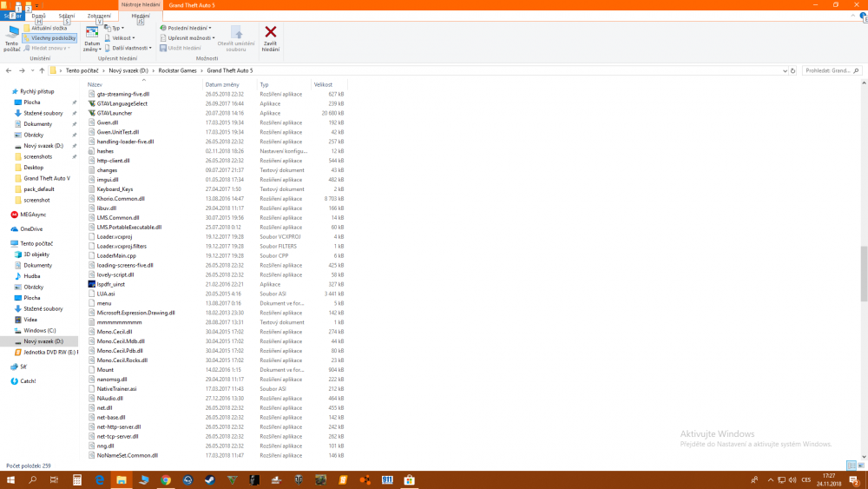868x489 pixels.
Task: Open the Windows (C:) drive
Action: (x=39, y=331)
